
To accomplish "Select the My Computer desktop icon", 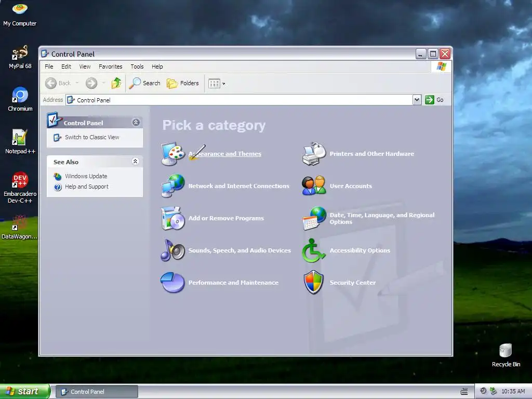I will pos(20,14).
